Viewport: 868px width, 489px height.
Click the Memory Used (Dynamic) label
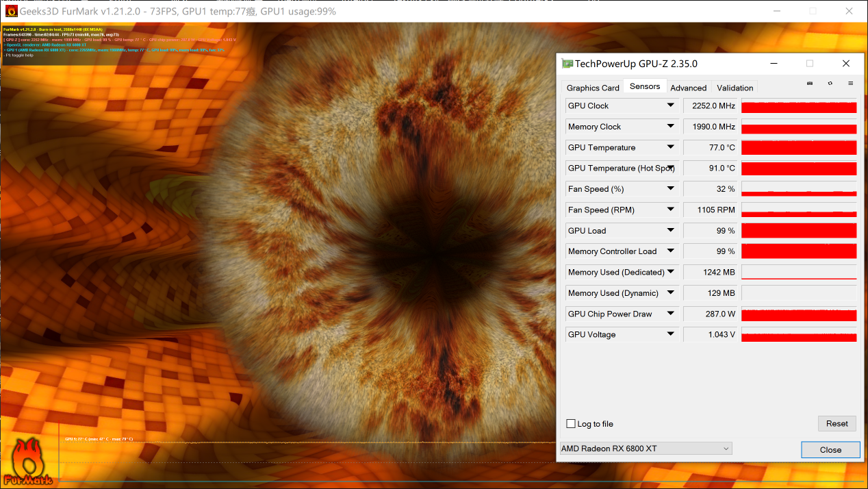click(x=613, y=293)
